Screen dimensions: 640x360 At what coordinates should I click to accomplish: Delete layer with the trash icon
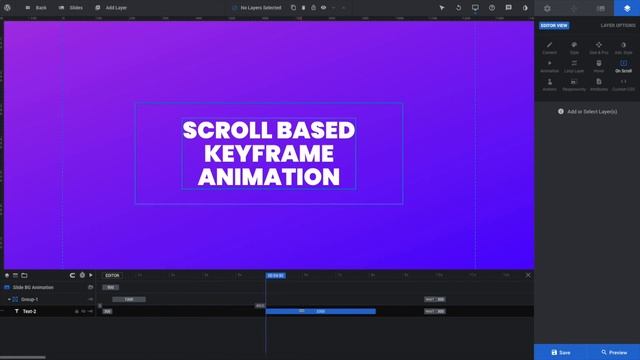coord(303,8)
